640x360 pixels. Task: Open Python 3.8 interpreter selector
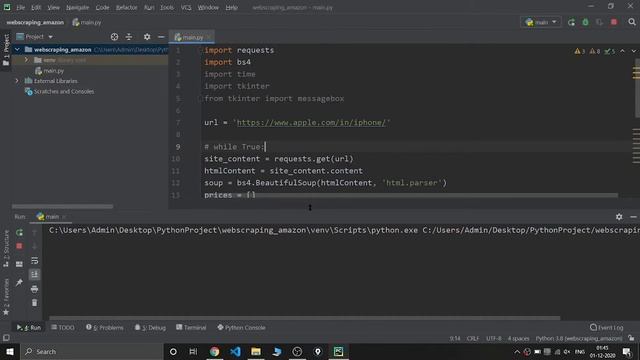pyautogui.click(x=579, y=338)
